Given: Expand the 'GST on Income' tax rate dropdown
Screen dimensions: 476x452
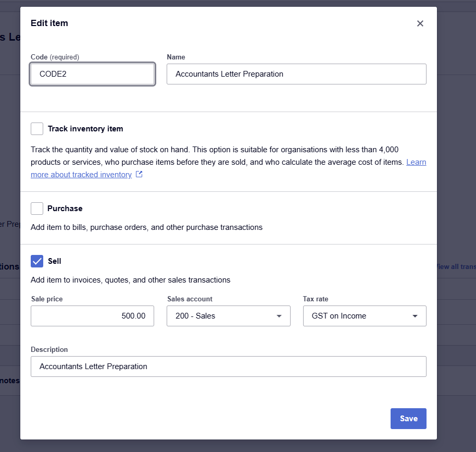Looking at the screenshot, I should [x=364, y=316].
